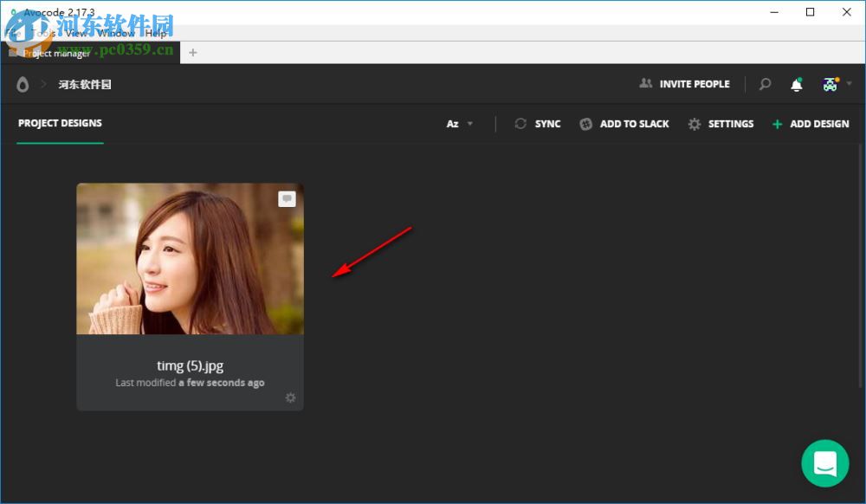
Task: Open the timg (5).jpg design thumbnail
Action: point(190,258)
